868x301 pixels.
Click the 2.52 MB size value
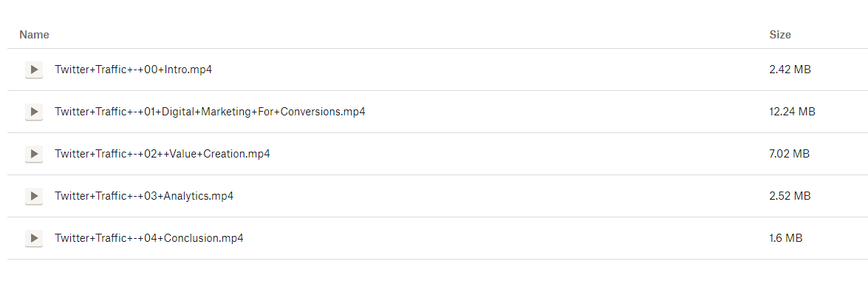[790, 196]
